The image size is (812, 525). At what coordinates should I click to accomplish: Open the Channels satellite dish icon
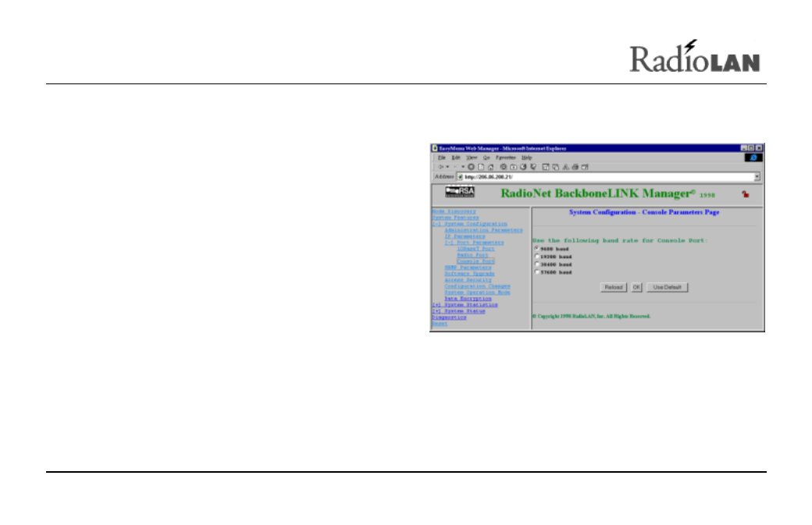coord(532,167)
